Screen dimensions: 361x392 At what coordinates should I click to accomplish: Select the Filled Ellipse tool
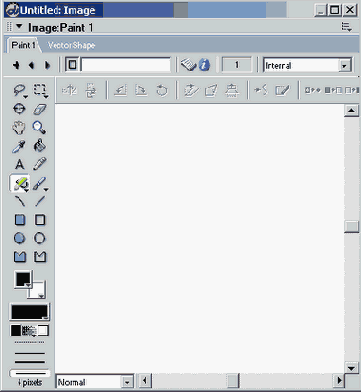click(20, 238)
